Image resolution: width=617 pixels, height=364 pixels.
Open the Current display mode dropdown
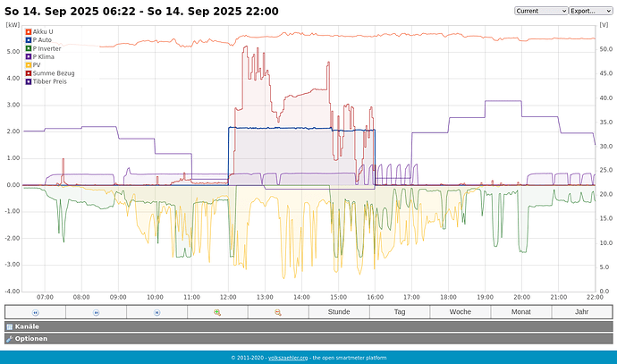541,11
